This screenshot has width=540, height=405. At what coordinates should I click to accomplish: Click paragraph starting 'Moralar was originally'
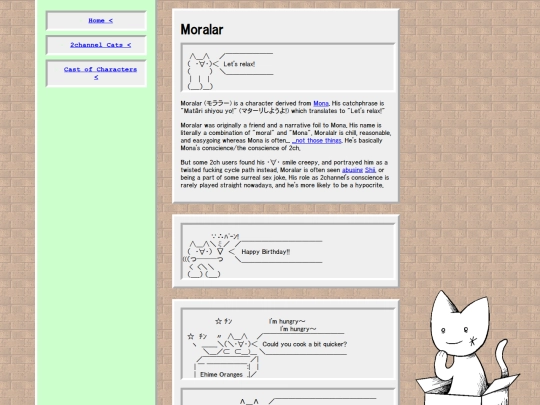coord(286,137)
